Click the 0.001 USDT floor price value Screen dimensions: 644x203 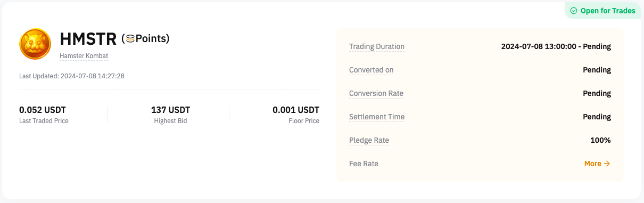(x=296, y=110)
